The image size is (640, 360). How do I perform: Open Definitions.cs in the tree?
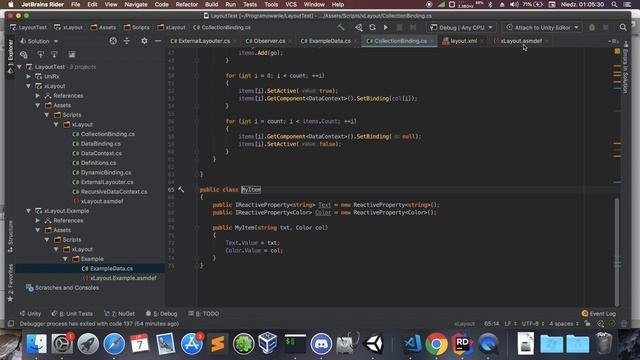tap(98, 163)
